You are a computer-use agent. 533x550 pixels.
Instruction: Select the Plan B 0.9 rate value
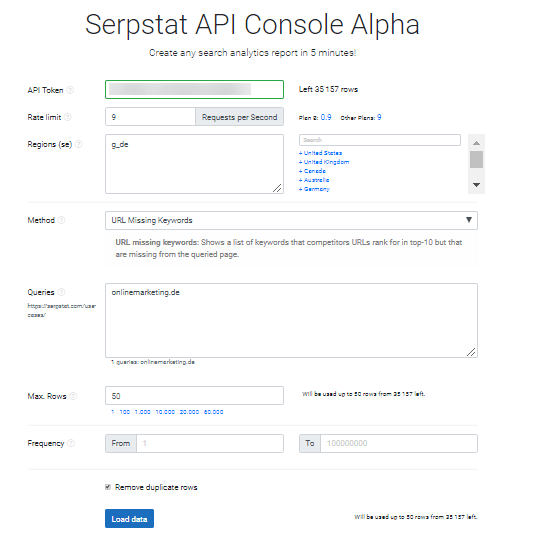(x=326, y=117)
